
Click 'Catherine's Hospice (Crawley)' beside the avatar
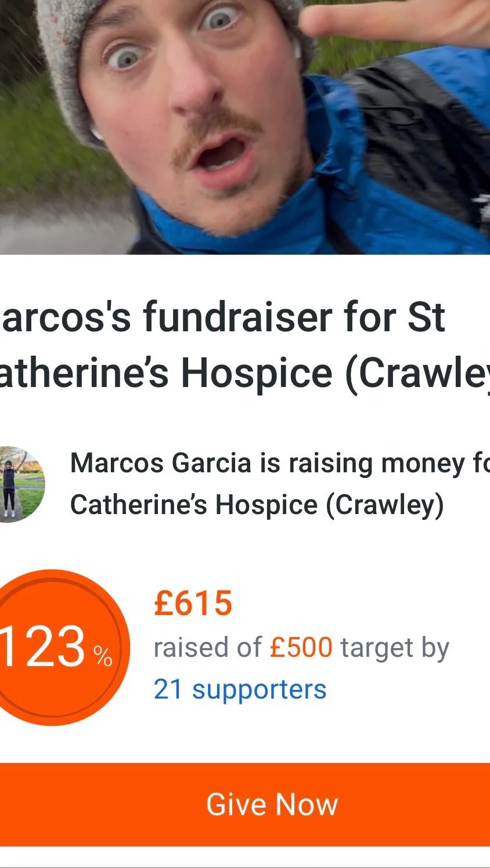pyautogui.click(x=257, y=505)
